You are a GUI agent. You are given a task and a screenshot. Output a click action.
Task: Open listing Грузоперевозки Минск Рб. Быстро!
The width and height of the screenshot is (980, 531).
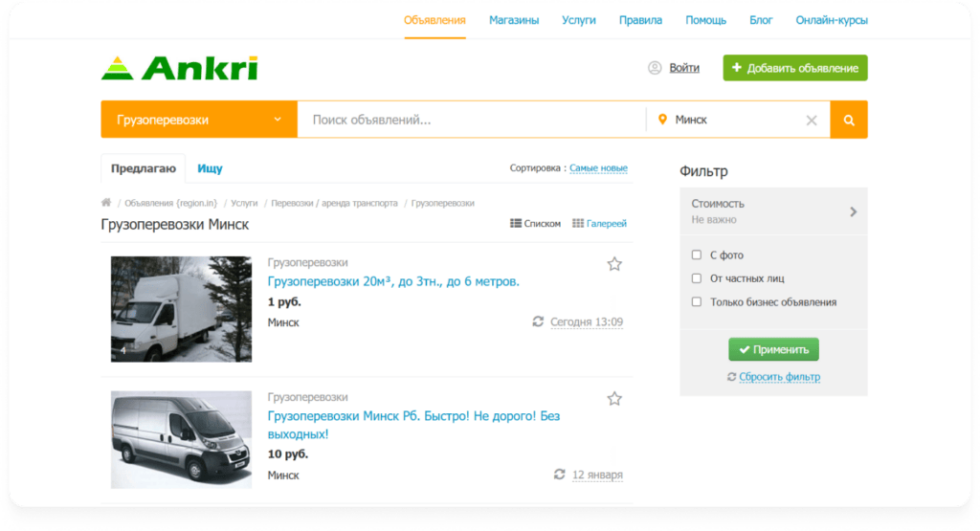point(413,425)
